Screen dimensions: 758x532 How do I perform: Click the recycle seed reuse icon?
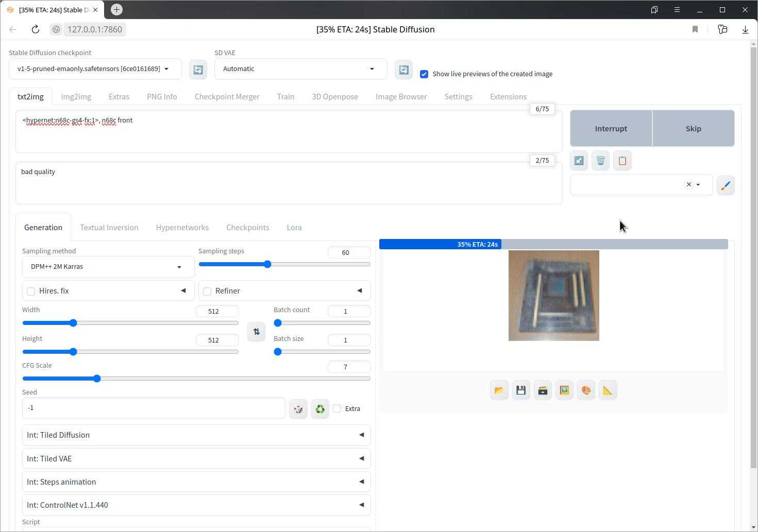point(320,409)
